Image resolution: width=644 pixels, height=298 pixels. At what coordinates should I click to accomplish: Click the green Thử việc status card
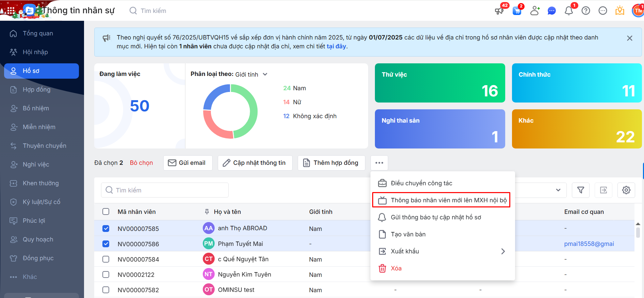[x=440, y=83]
